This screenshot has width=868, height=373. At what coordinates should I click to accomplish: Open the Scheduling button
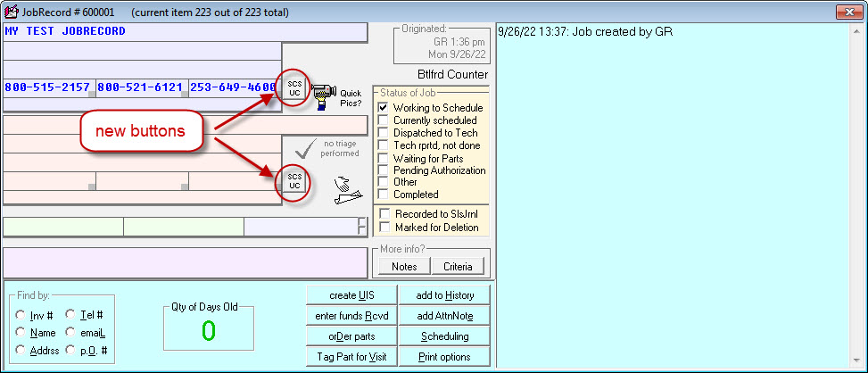click(x=444, y=336)
